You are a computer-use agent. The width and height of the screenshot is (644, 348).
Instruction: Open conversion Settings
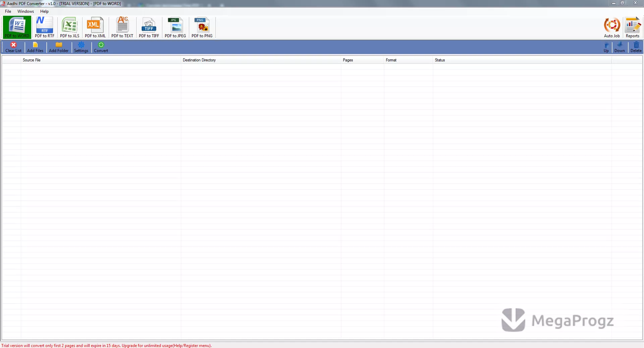pos(81,47)
